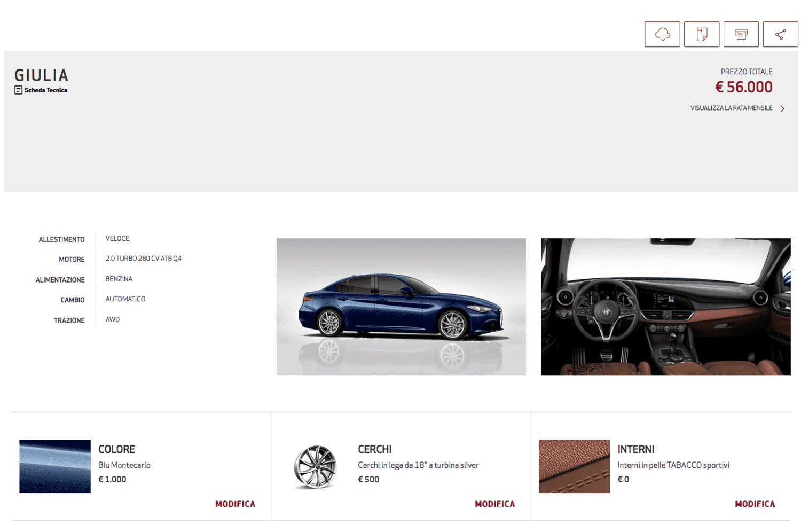Viewport: 801px width, 532px height.
Task: Click the Blu Montecarlo color name
Action: (124, 465)
